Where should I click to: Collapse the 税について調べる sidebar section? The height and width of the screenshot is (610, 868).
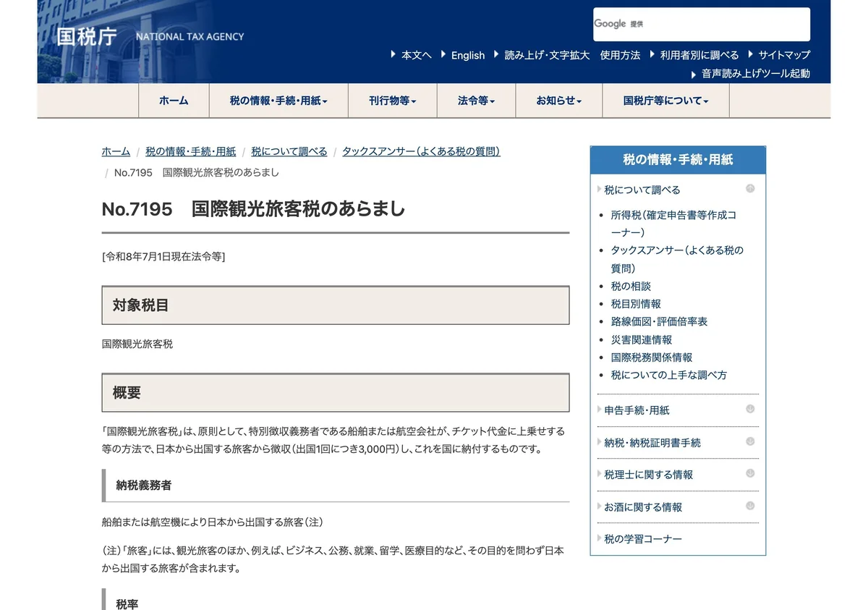[642, 190]
